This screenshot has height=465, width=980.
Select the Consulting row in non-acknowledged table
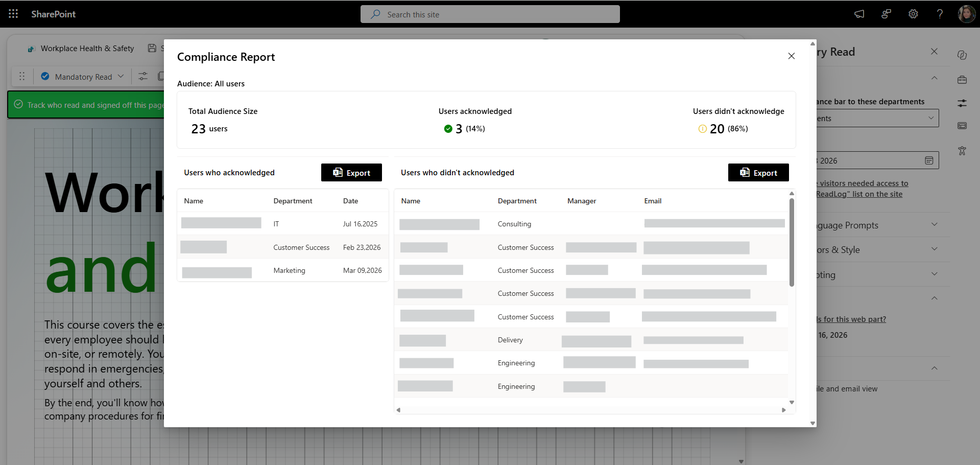coord(591,224)
